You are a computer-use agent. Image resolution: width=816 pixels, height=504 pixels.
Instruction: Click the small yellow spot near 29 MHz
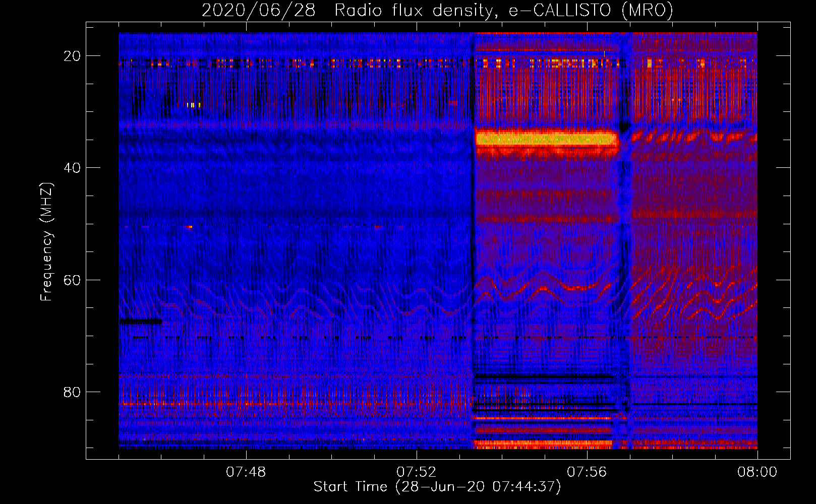coord(193,105)
